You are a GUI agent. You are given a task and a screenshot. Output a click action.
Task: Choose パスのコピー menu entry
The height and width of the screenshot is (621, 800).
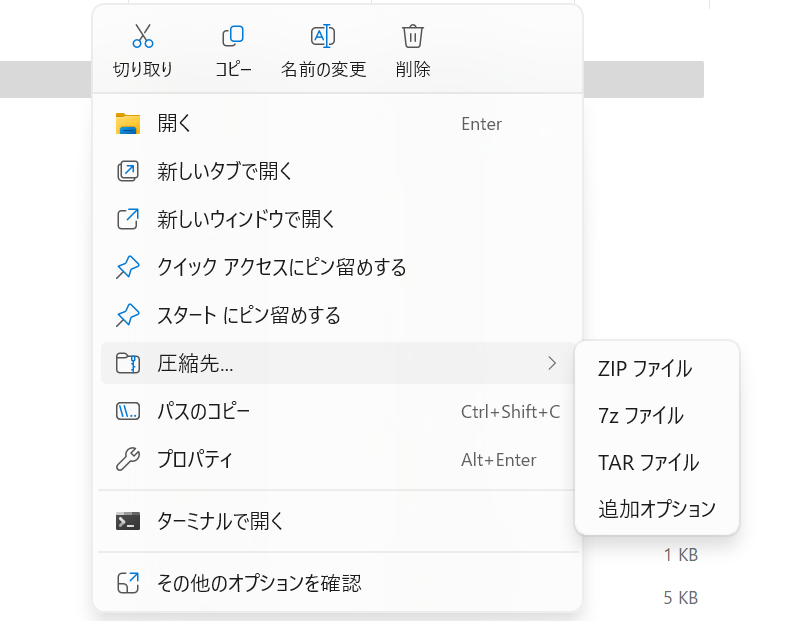point(204,412)
